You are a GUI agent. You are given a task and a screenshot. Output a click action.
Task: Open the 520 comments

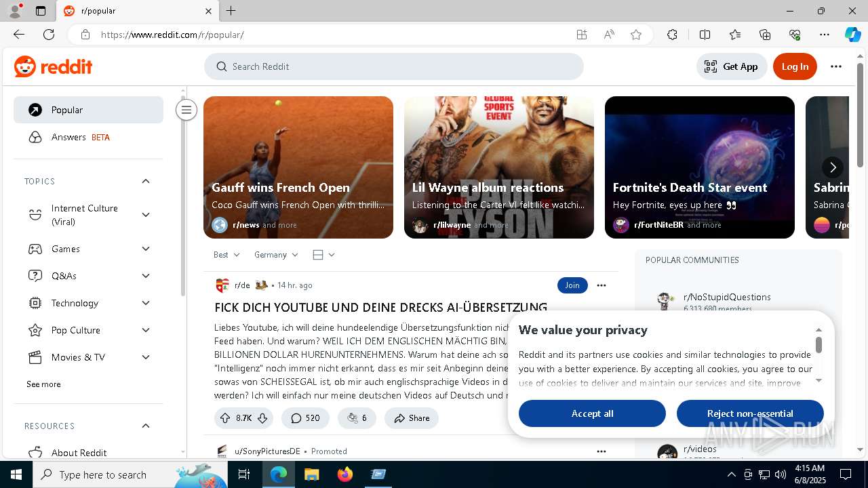click(x=305, y=418)
